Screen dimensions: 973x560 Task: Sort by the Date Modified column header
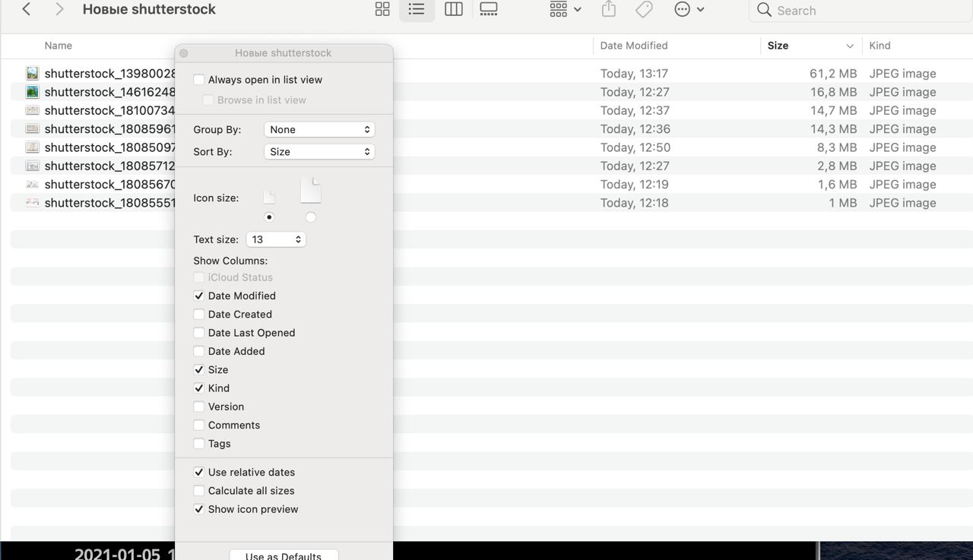coord(634,46)
